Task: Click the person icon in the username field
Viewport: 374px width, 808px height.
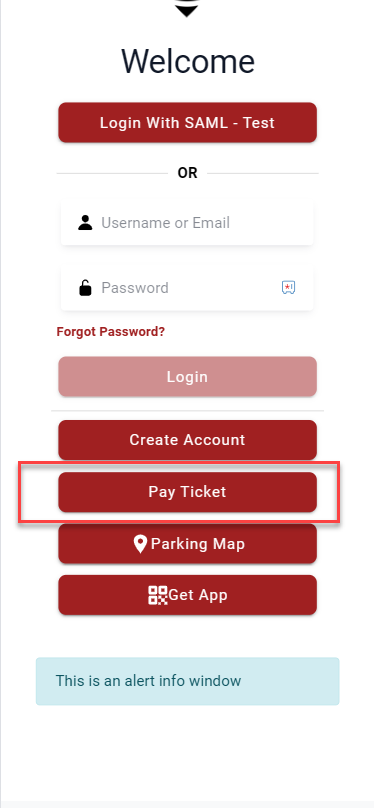Action: click(85, 223)
